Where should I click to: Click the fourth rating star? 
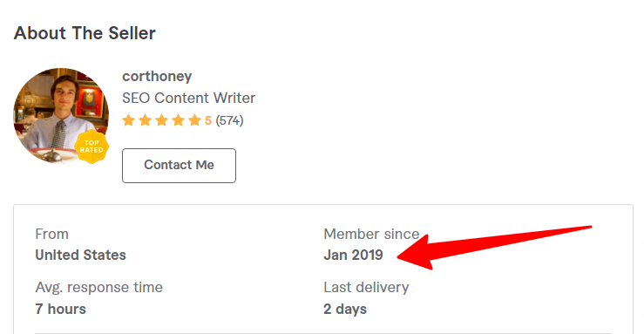[x=178, y=120]
